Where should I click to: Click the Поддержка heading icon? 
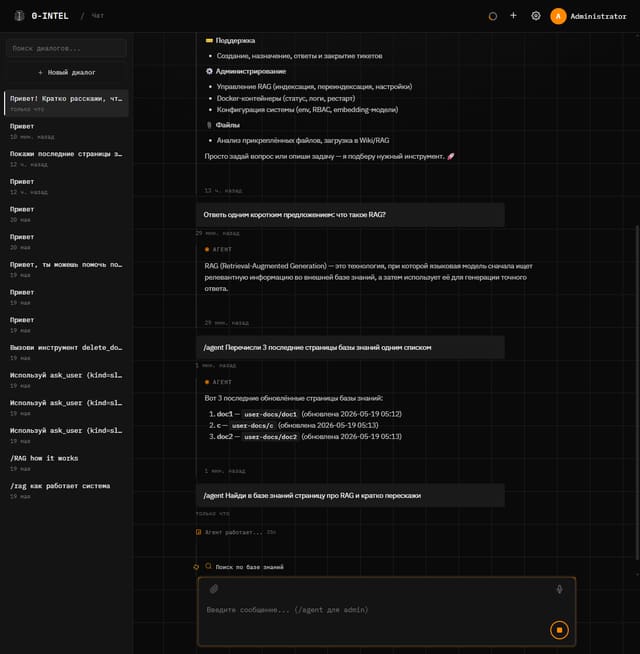pyautogui.click(x=209, y=40)
